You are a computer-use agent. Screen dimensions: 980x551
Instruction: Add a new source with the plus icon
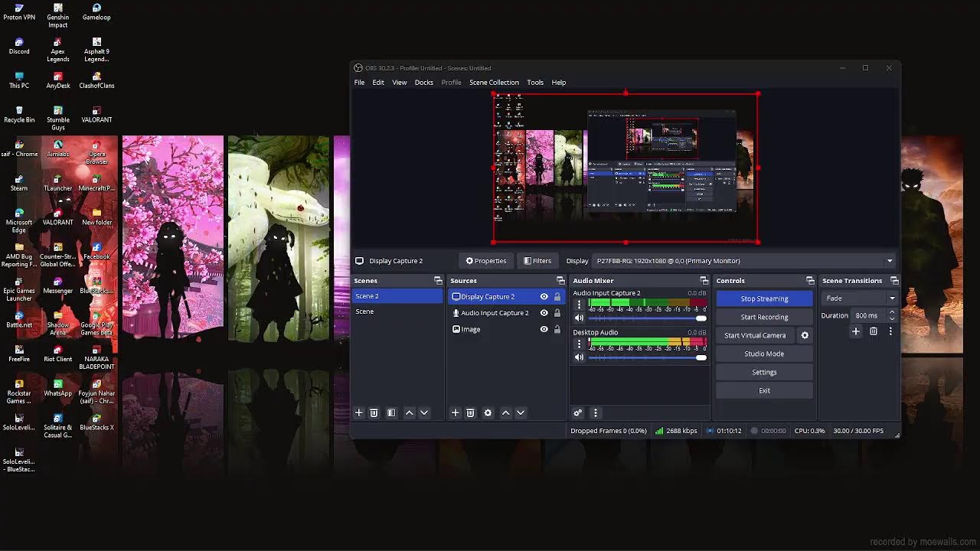[x=455, y=412]
